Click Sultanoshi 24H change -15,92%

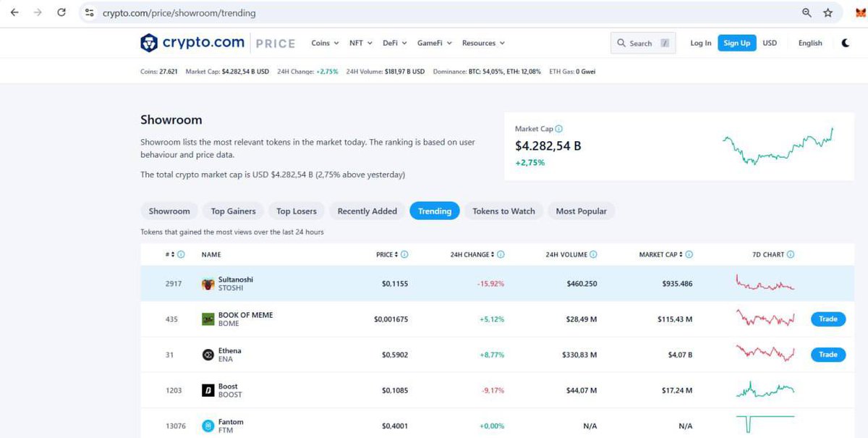point(490,284)
